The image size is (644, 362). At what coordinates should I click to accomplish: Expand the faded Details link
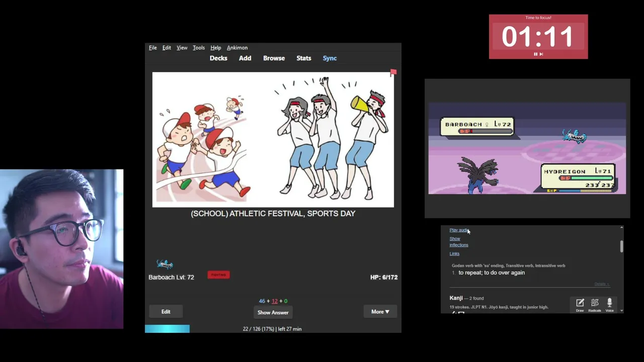(x=602, y=284)
